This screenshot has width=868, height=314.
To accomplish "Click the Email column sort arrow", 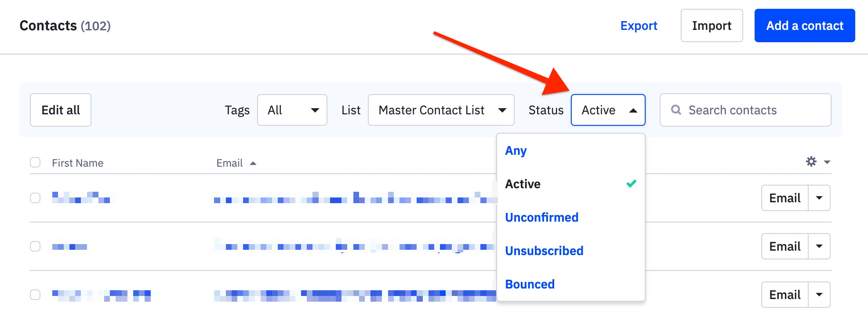I will (253, 164).
